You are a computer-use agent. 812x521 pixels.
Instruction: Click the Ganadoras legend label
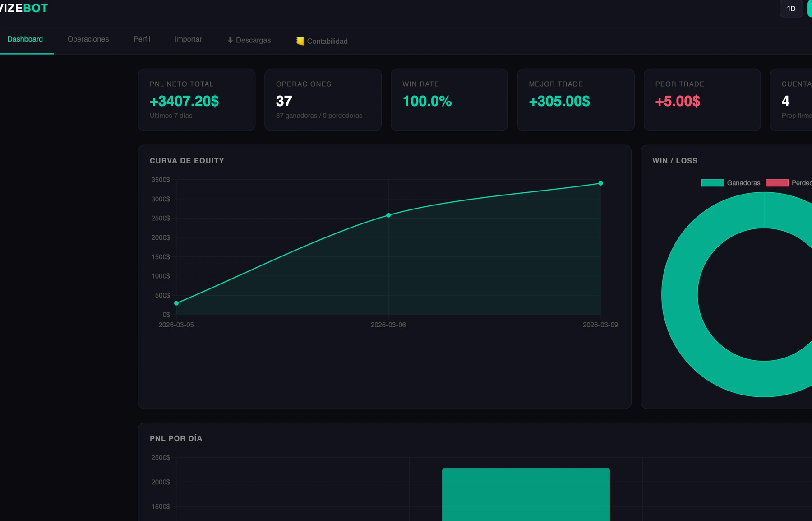coord(743,183)
